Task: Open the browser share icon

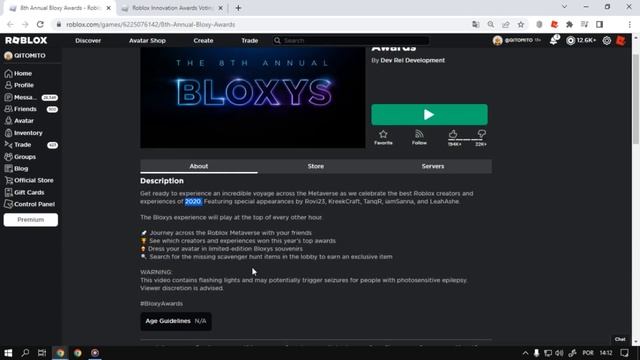Action: pyautogui.click(x=506, y=24)
